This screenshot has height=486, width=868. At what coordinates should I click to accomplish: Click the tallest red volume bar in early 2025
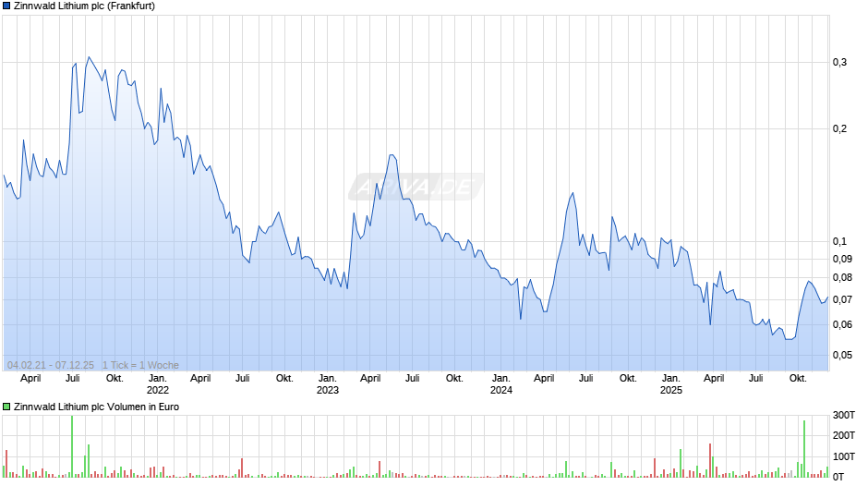pos(710,460)
